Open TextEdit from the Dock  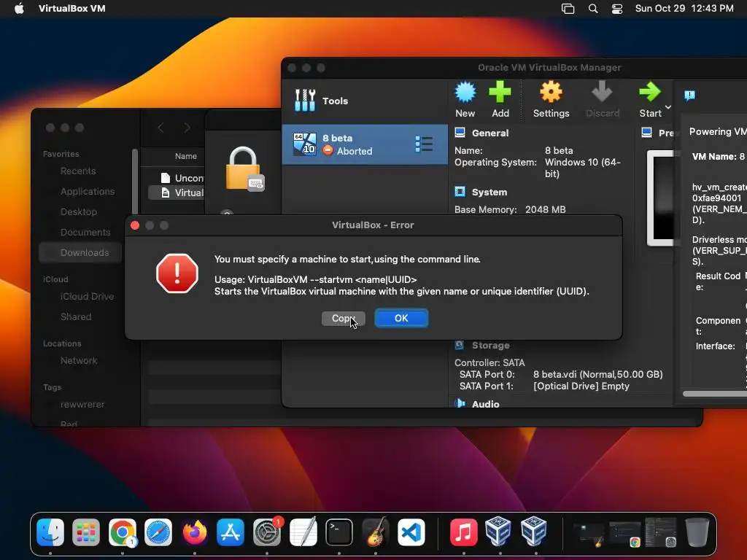(303, 532)
